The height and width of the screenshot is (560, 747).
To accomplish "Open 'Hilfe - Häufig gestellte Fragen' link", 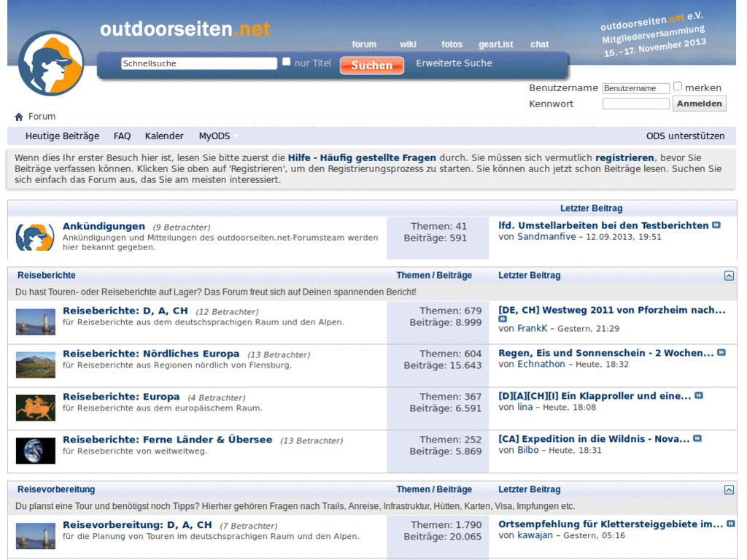I will pyautogui.click(x=362, y=157).
